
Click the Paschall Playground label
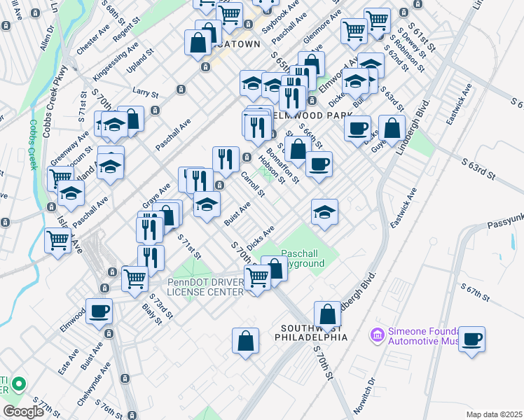pyautogui.click(x=303, y=258)
